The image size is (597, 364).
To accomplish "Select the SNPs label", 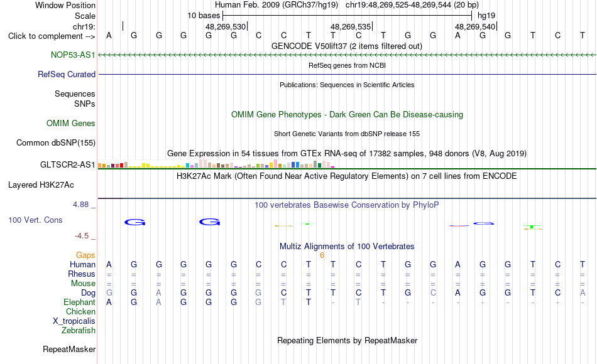I will [x=85, y=104].
